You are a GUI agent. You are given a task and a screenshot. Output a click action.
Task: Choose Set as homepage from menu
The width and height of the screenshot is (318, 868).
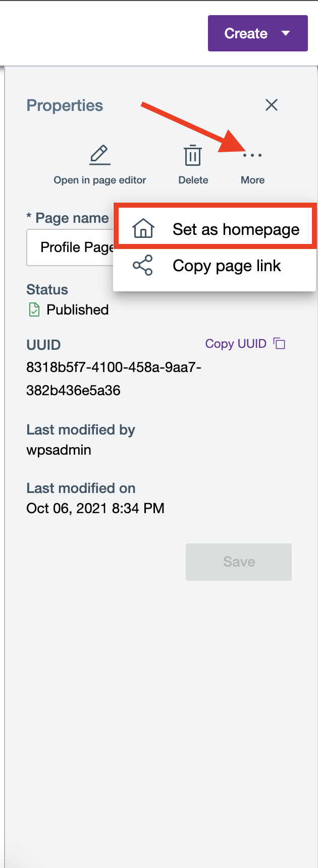click(236, 229)
